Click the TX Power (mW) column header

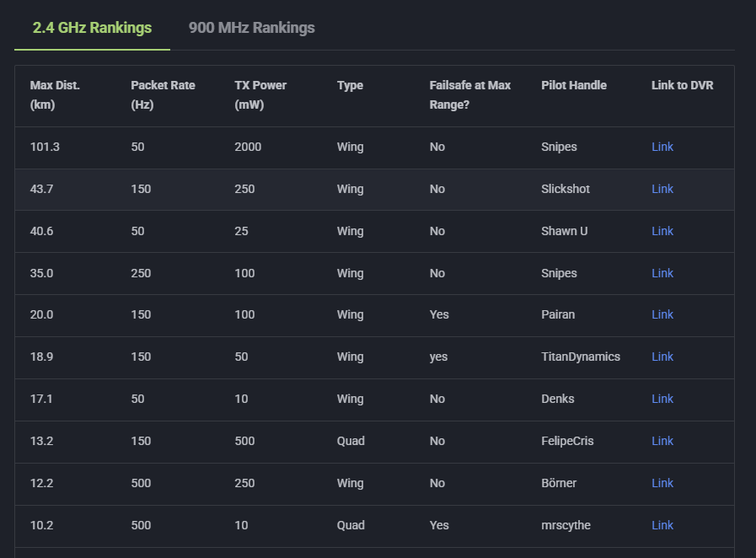click(x=260, y=95)
